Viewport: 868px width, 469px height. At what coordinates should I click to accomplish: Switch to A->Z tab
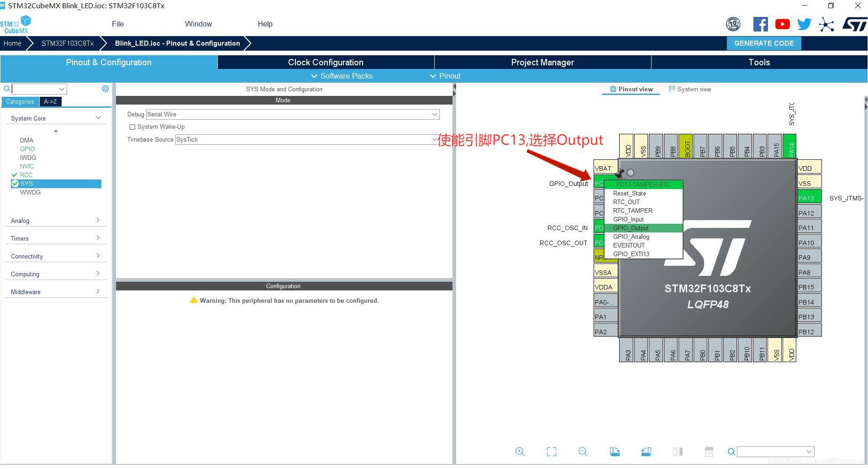click(50, 101)
